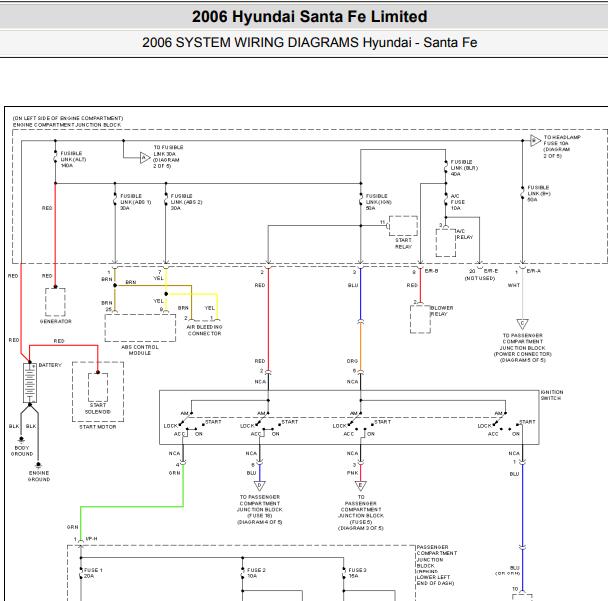Click the I/P-H connector label
608x601 pixels.
pos(91,539)
